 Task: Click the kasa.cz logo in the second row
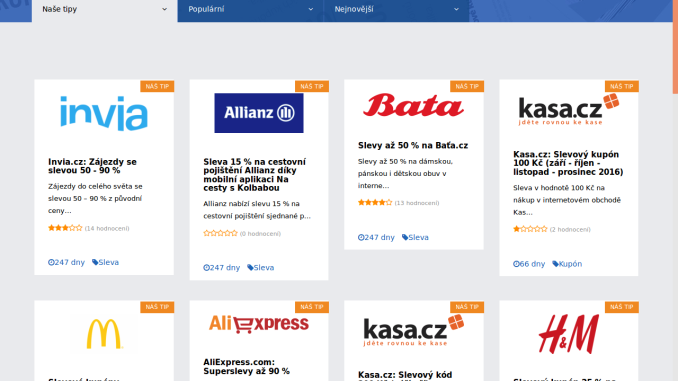(413, 330)
